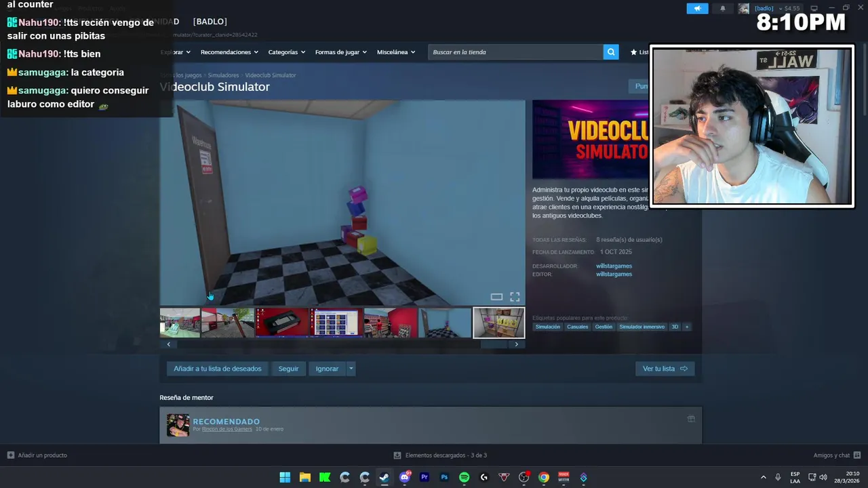The image size is (868, 488).
Task: Open Spotify from the taskbar
Action: [464, 477]
